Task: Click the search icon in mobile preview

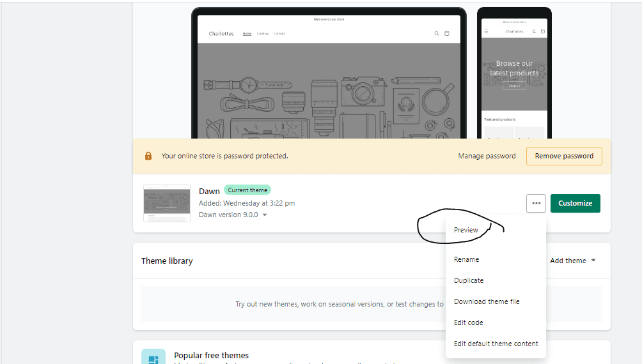Action: point(534,31)
